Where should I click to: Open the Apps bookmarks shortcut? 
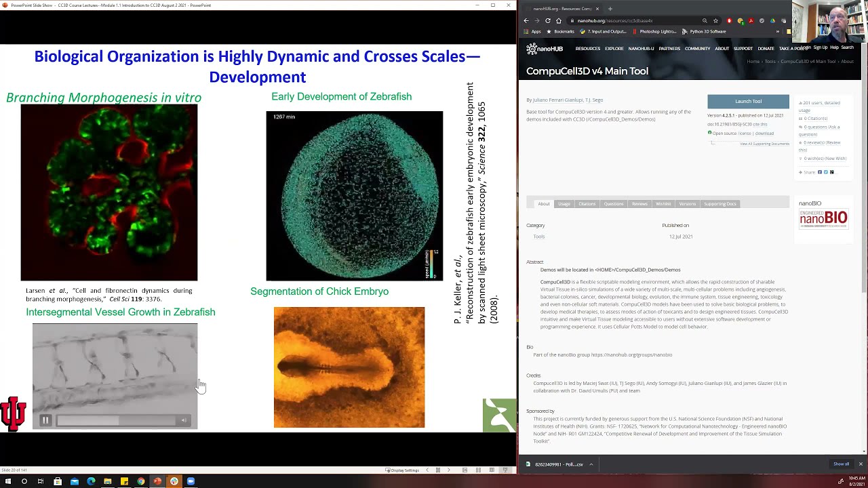pyautogui.click(x=532, y=31)
